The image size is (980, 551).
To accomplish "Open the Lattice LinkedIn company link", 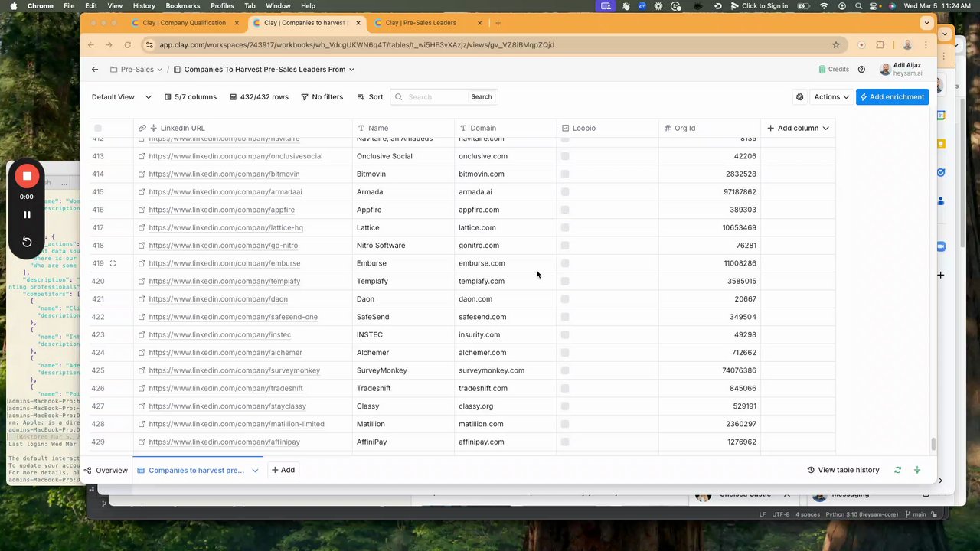I will pos(226,227).
